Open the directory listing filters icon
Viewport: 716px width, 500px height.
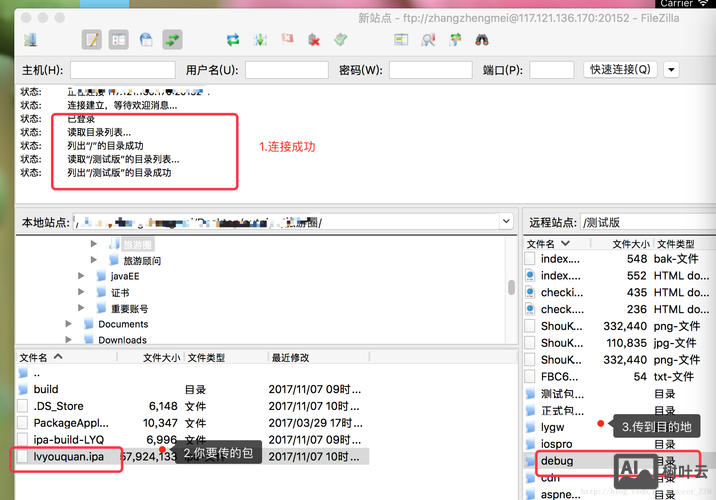pyautogui.click(x=401, y=40)
